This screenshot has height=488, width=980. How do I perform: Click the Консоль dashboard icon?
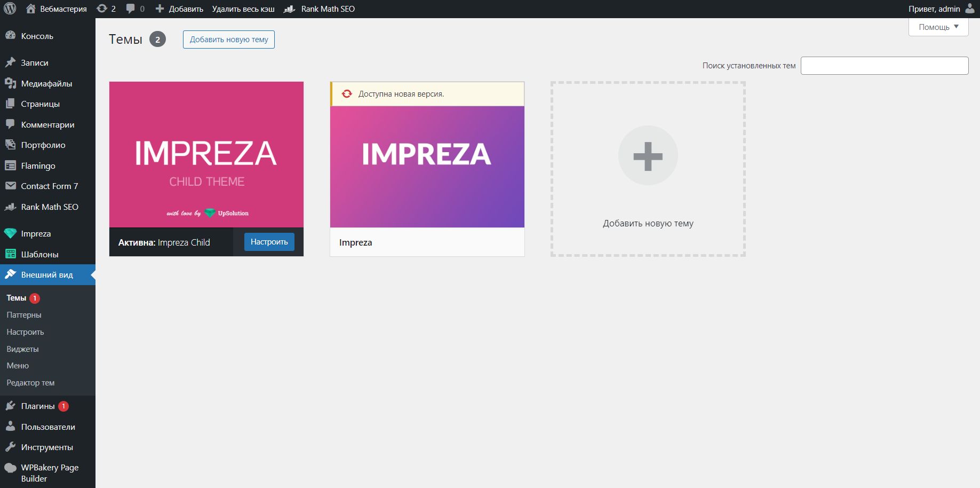(x=10, y=35)
